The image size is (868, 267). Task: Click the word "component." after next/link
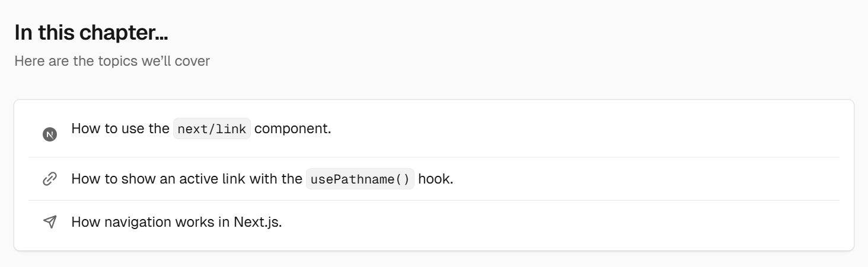(293, 128)
